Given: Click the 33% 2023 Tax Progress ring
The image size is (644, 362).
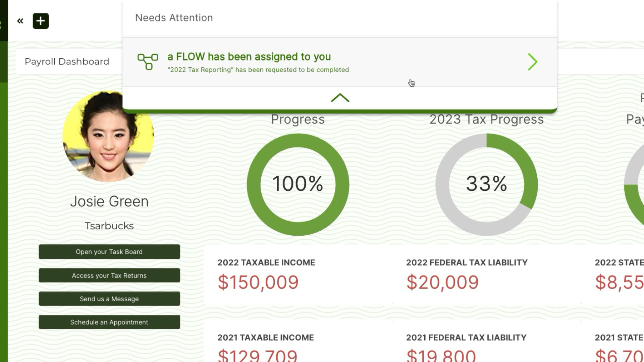Looking at the screenshot, I should pyautogui.click(x=486, y=184).
